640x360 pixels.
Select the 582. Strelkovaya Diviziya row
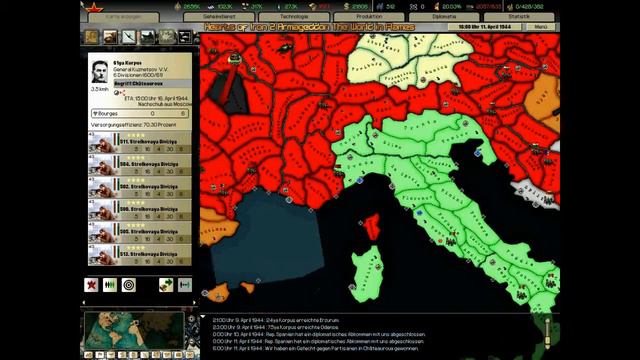(x=140, y=187)
